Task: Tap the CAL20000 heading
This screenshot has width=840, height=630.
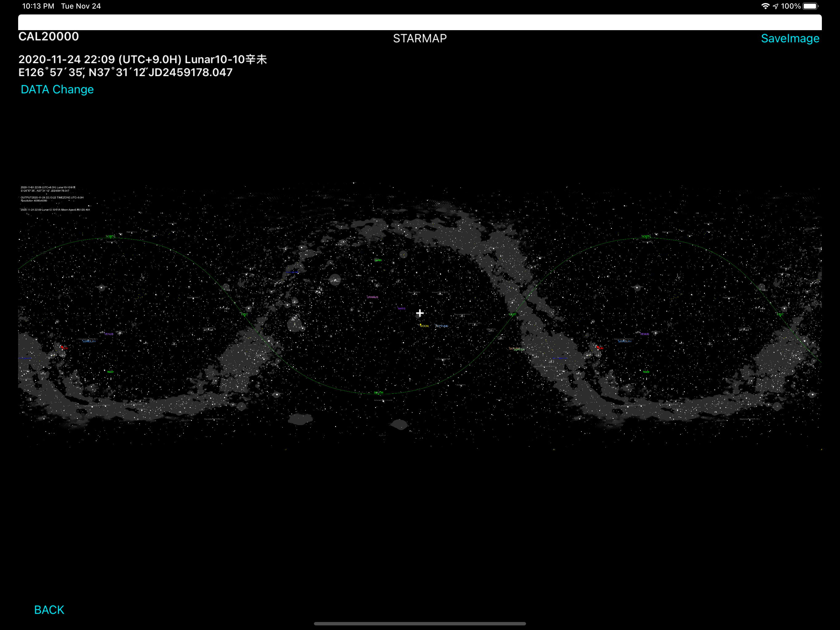Action: point(49,37)
